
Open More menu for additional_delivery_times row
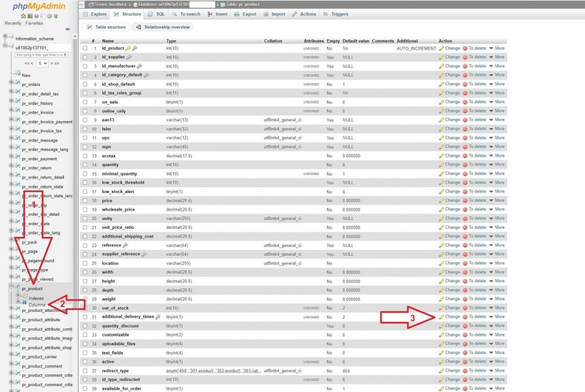tap(497, 317)
